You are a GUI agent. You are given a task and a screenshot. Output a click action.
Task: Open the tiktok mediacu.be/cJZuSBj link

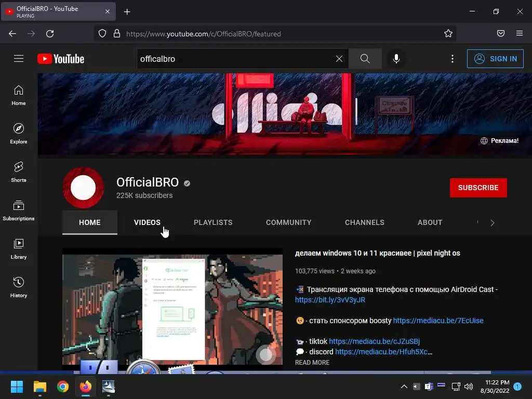[x=374, y=341]
